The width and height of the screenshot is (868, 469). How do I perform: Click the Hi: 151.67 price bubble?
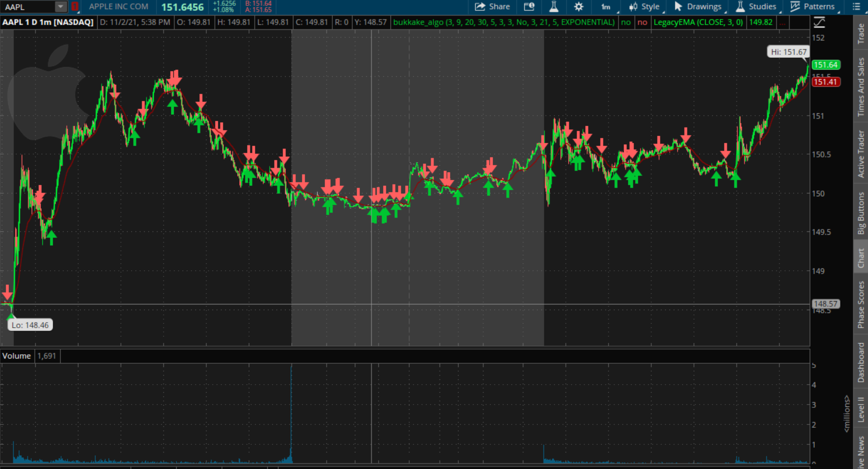(x=788, y=52)
